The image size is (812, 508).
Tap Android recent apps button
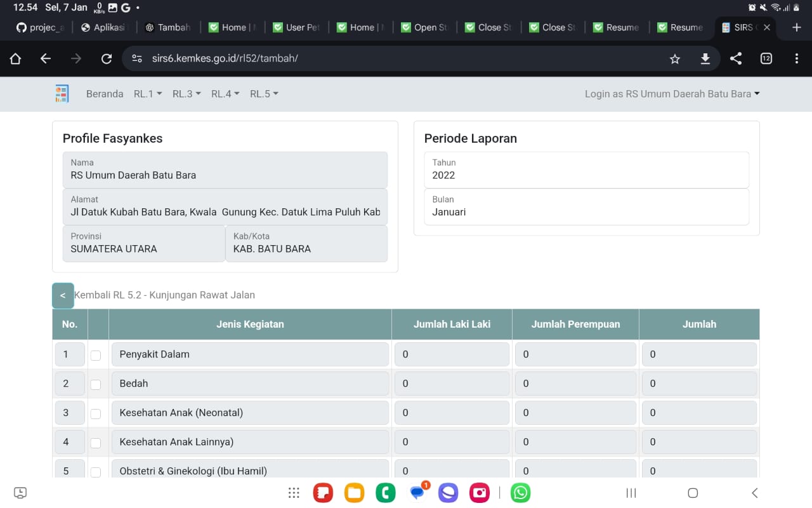tap(631, 493)
